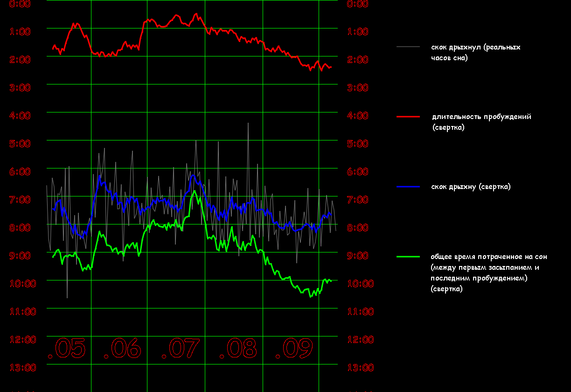Click '6:00' on the left axis
Screen dimensions: 571x392
[x=20, y=171]
